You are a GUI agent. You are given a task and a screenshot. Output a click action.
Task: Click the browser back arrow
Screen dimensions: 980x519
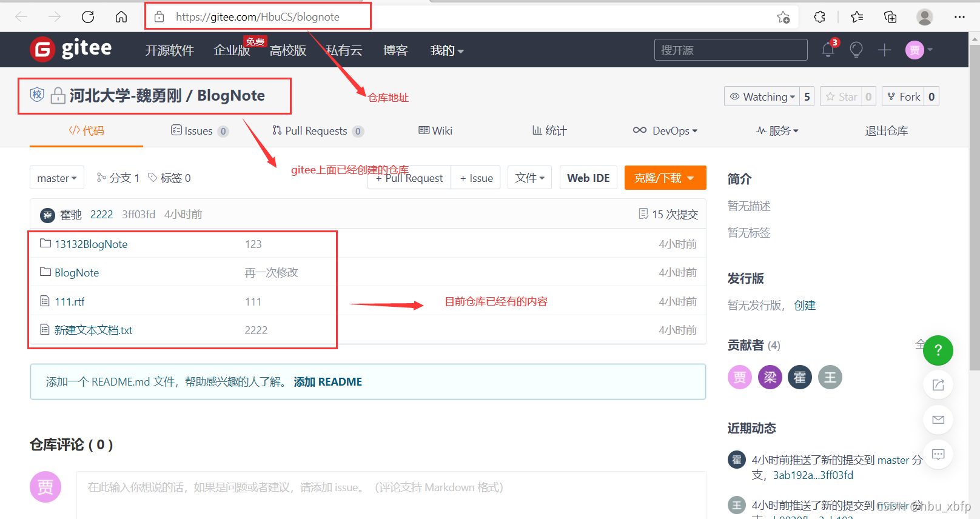(21, 17)
